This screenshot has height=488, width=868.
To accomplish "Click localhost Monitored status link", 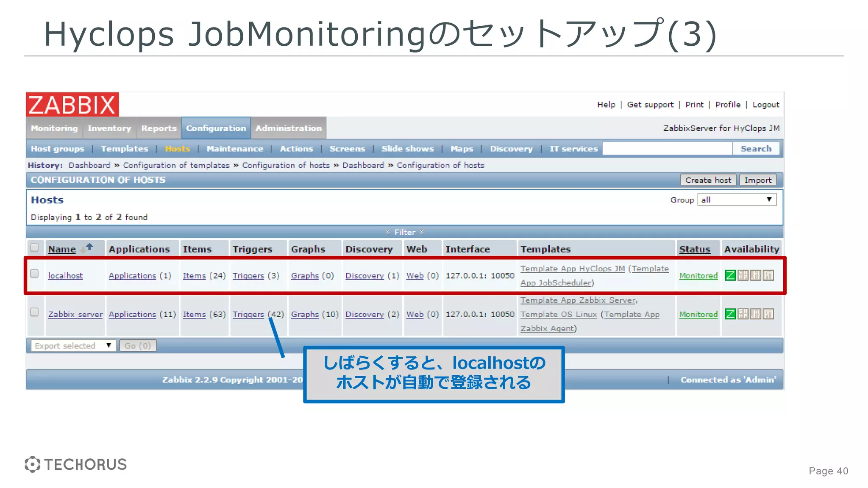I will tap(698, 275).
